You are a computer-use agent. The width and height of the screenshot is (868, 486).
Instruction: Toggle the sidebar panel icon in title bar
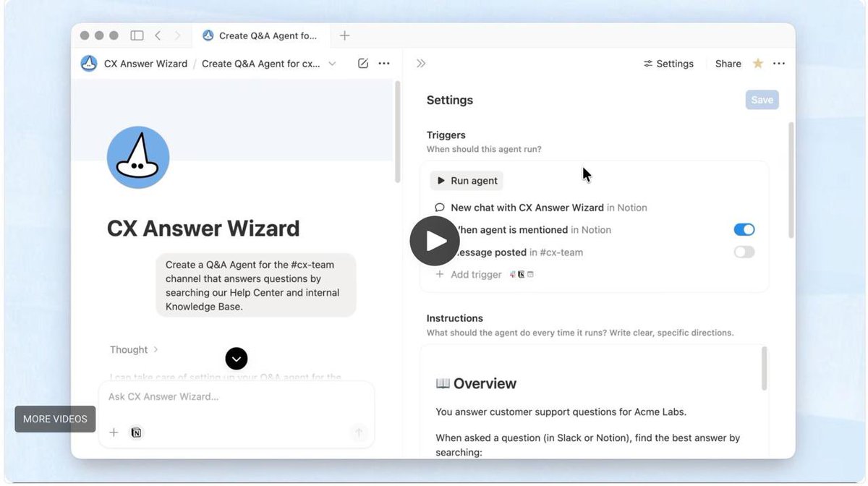click(137, 35)
